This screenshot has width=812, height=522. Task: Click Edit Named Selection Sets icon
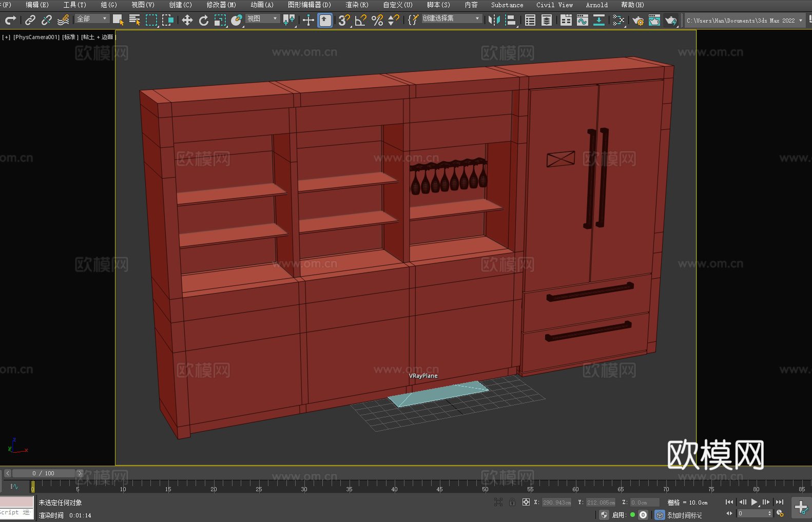[413, 21]
